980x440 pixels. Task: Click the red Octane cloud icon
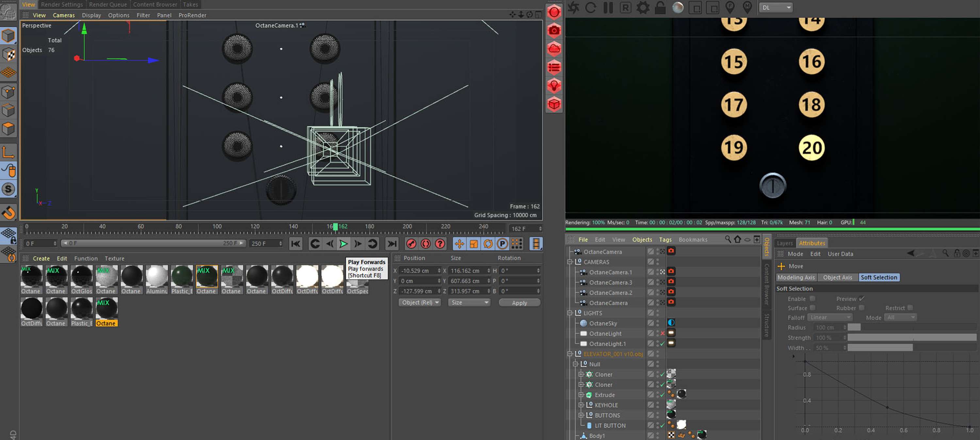coord(554,49)
